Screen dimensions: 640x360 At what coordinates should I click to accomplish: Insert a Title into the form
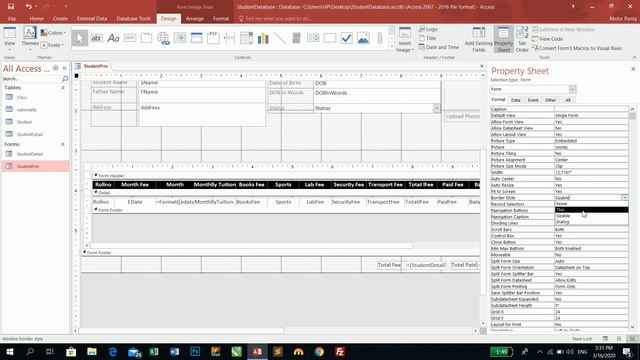coord(427,38)
